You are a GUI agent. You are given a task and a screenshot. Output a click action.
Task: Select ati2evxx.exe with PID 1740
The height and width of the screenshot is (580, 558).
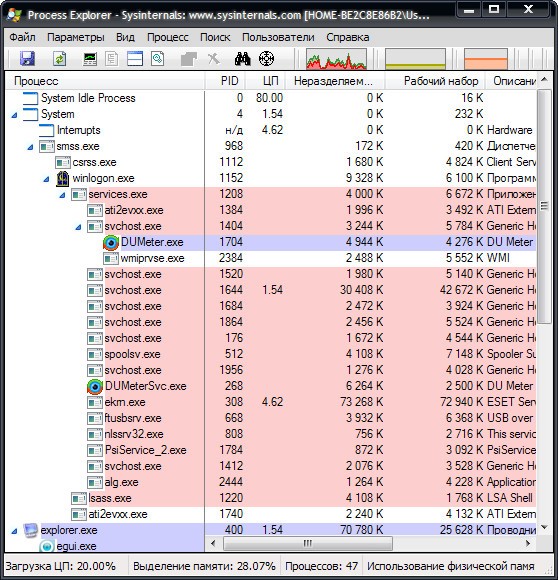[271, 514]
